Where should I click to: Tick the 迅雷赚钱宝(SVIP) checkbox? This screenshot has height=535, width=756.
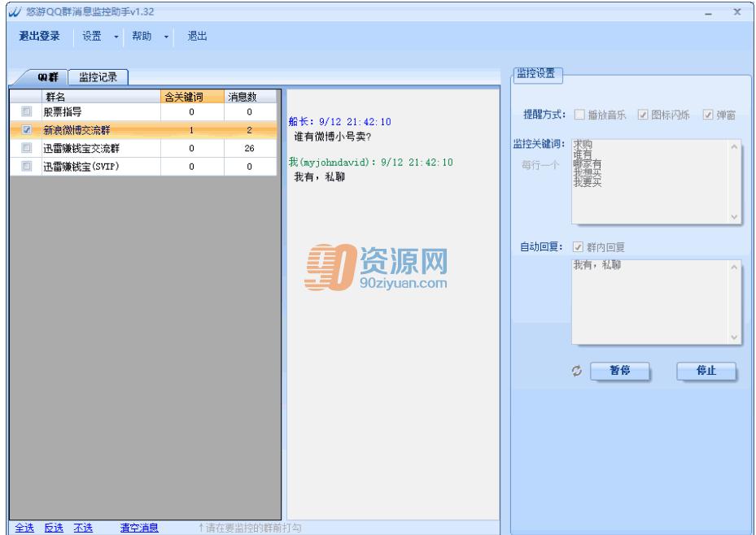27,167
